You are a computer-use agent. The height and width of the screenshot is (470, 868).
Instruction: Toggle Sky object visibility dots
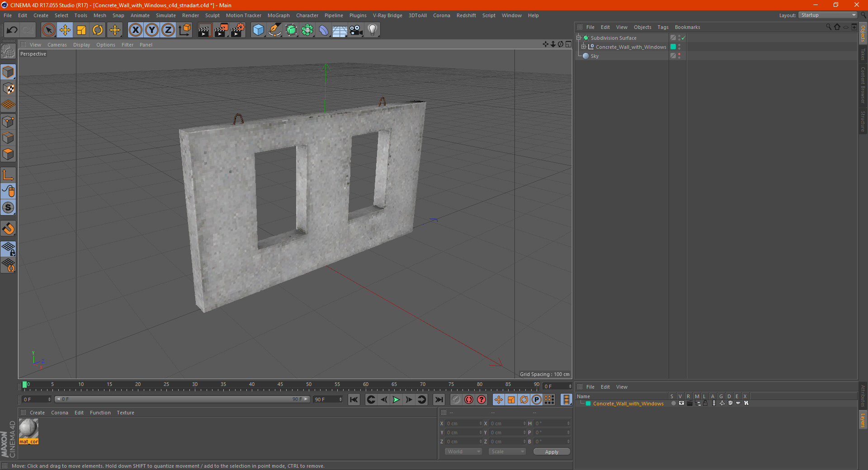tap(679, 56)
